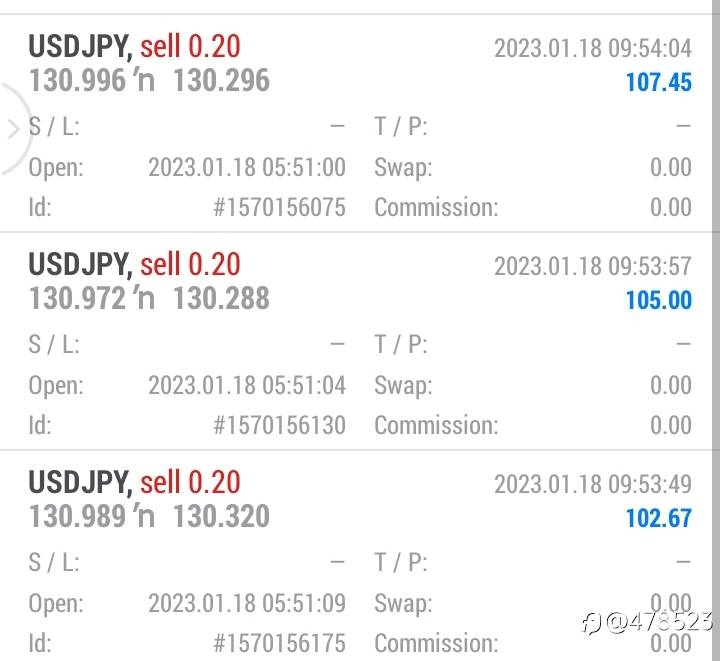Tap the left-edge back chevron arrow
Viewport: 720px width, 661px height.
tap(13, 129)
